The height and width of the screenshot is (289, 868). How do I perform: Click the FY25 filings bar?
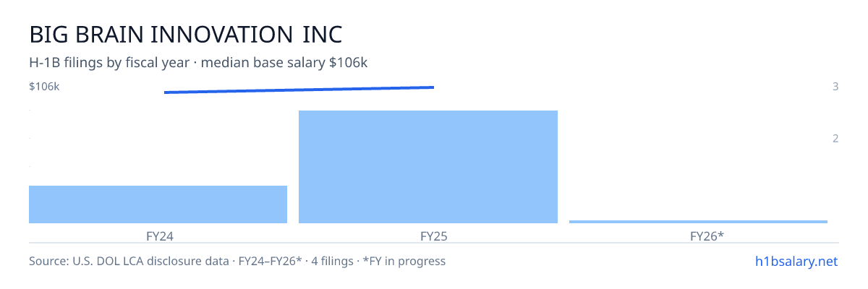click(428, 167)
